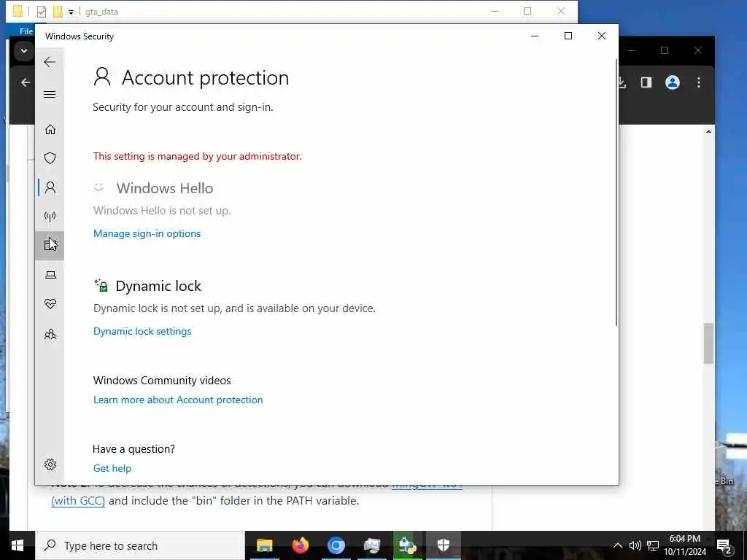Click Learn more about Account protection
Viewport: 747px width, 560px height.
[x=178, y=400]
